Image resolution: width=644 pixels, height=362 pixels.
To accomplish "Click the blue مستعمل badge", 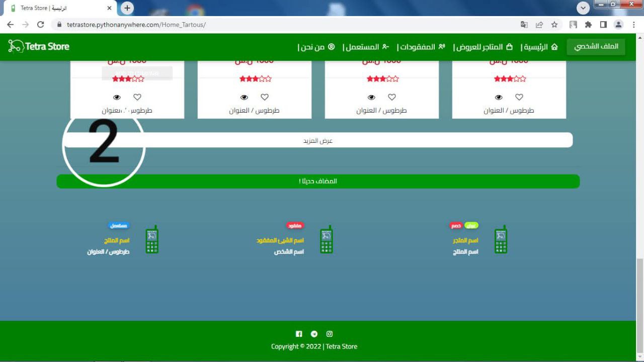I will coord(119,226).
